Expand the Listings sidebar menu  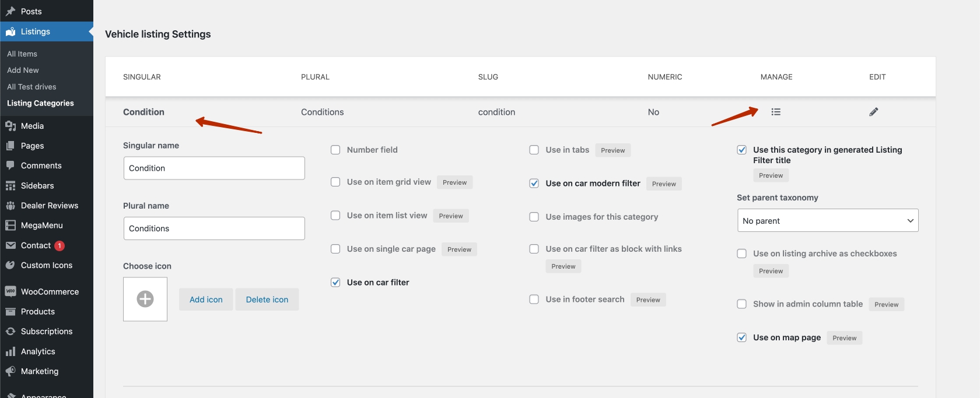pyautogui.click(x=35, y=31)
